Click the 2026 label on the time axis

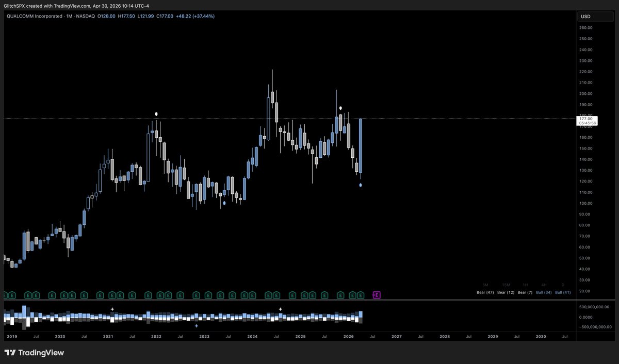[x=349, y=336]
